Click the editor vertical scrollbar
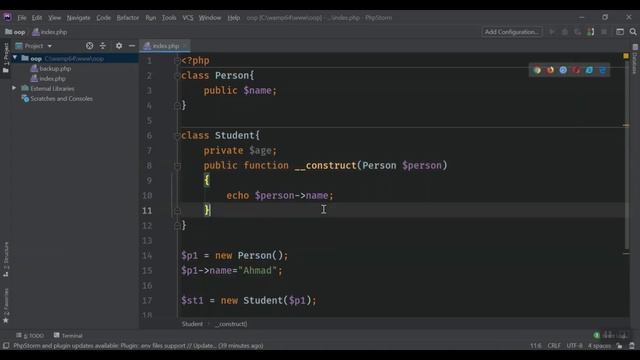Viewport: 640px width, 360px height. pos(626,154)
